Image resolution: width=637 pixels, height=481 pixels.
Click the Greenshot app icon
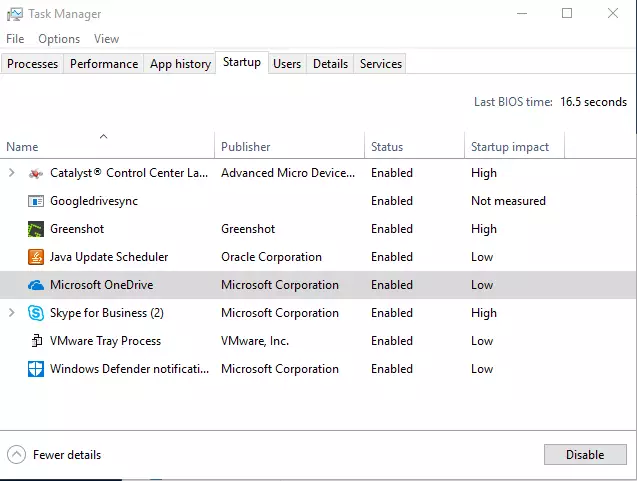[36, 229]
